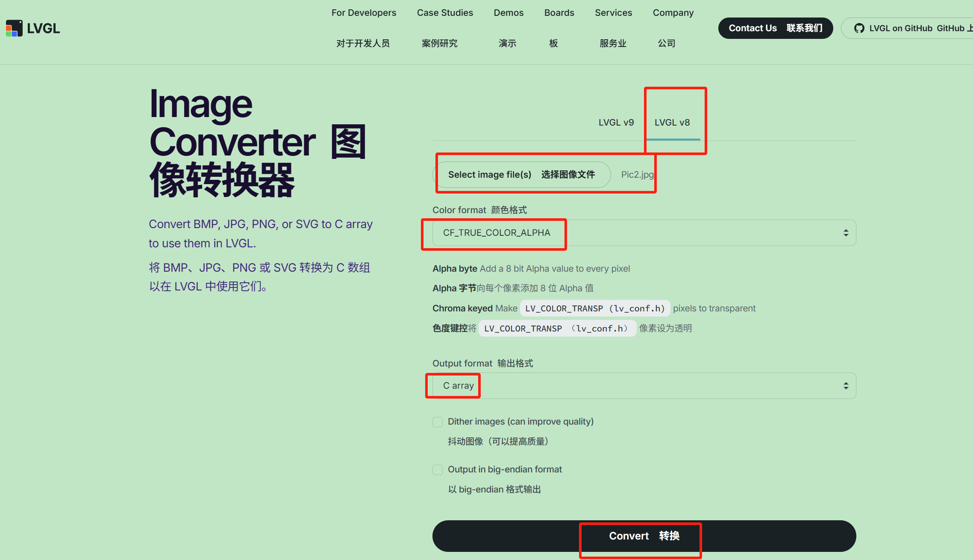Click the Color format dropdown arrows icon
This screenshot has height=560, width=973.
point(846,233)
